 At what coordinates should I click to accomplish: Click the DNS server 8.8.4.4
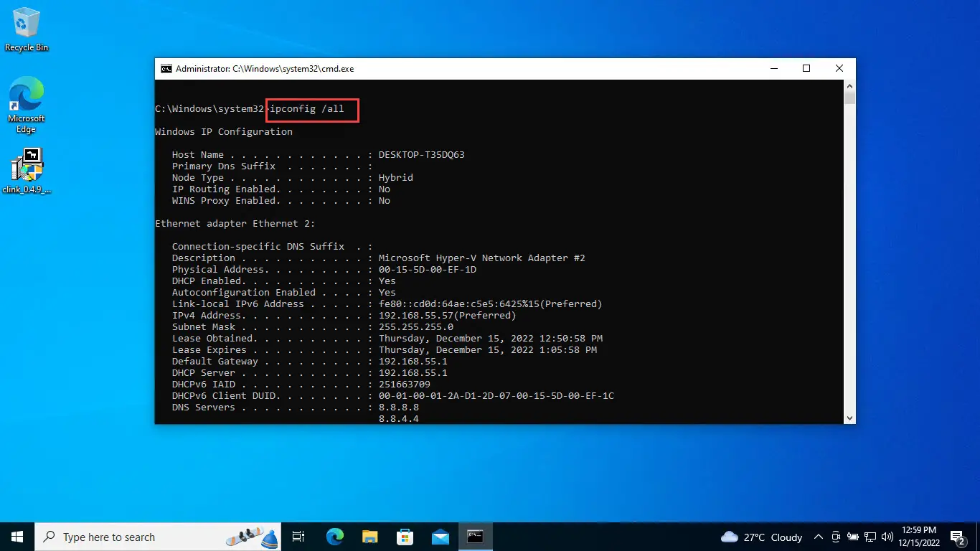pyautogui.click(x=399, y=419)
